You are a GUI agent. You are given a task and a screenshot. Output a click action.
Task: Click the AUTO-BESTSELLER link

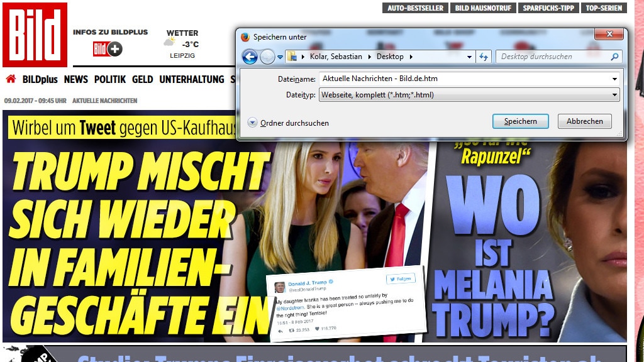(x=415, y=8)
